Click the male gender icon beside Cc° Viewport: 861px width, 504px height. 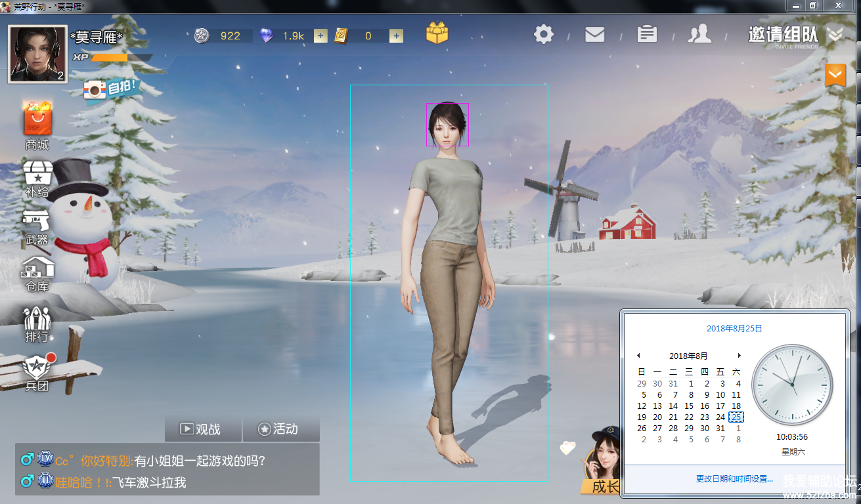27,460
